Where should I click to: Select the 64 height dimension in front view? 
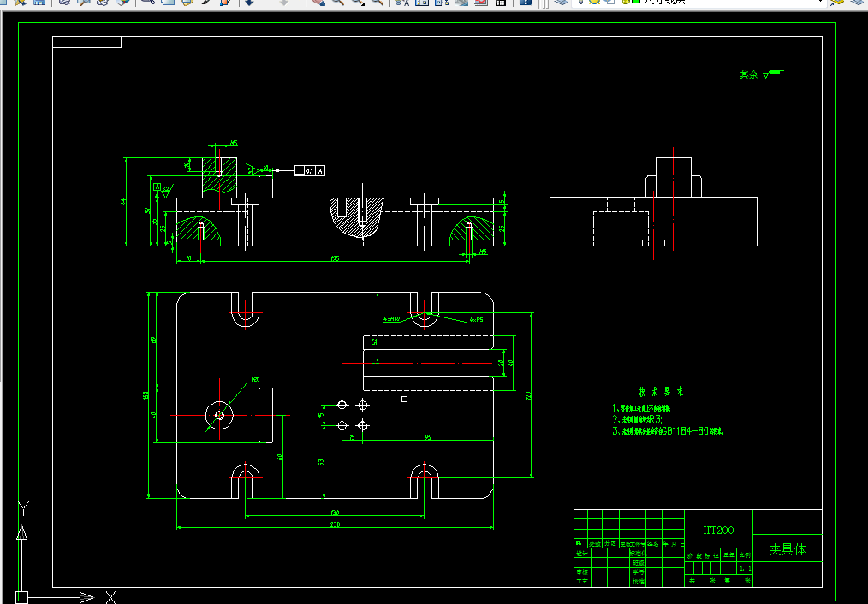tap(123, 202)
